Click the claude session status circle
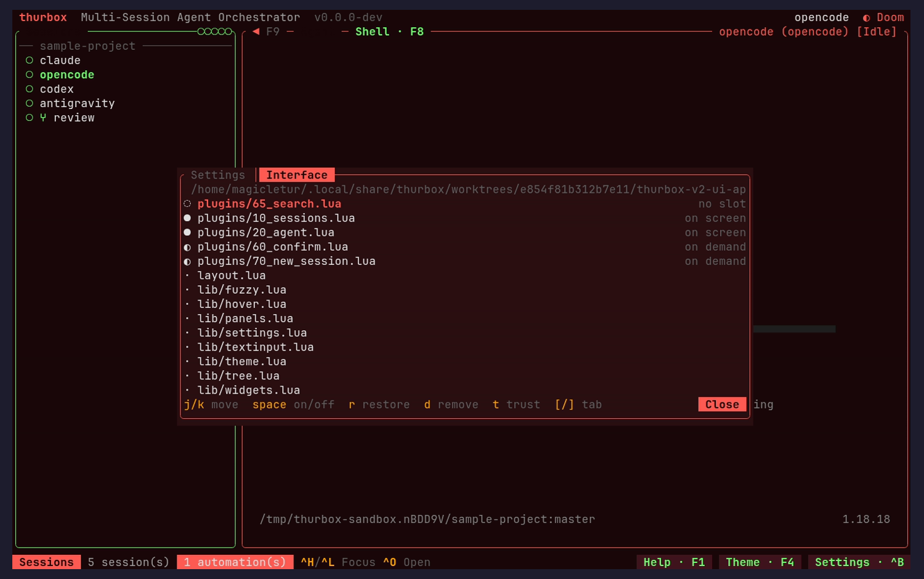 (29, 60)
